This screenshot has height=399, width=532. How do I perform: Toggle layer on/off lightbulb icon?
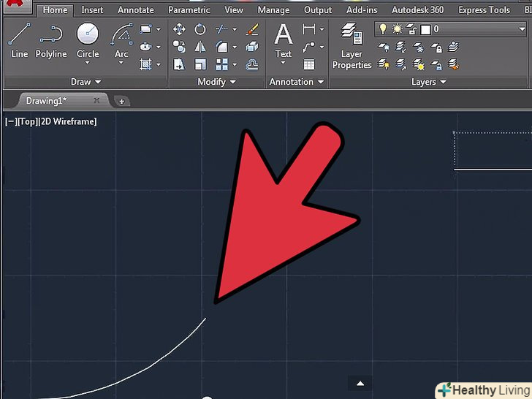(x=382, y=29)
